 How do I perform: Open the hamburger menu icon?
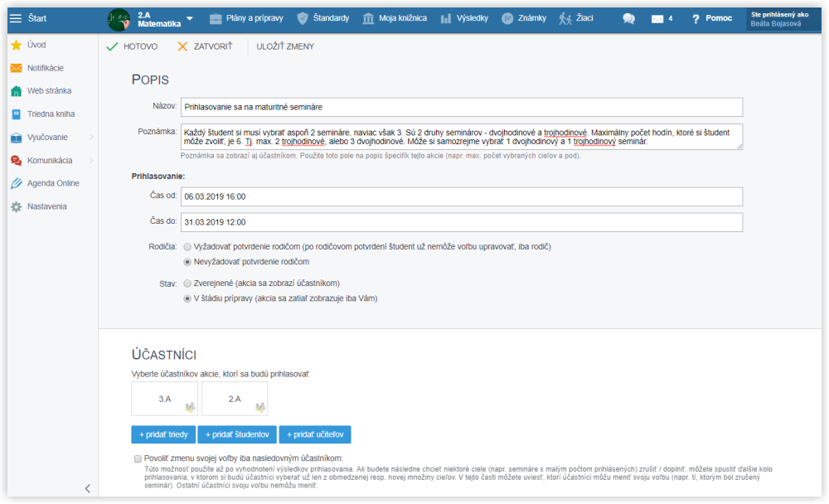16,18
